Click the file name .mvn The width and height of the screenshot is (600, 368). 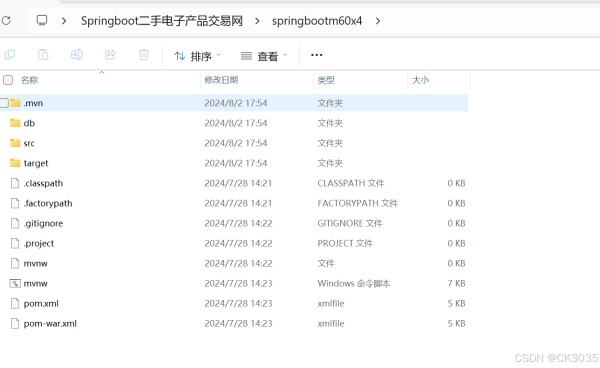click(x=33, y=103)
